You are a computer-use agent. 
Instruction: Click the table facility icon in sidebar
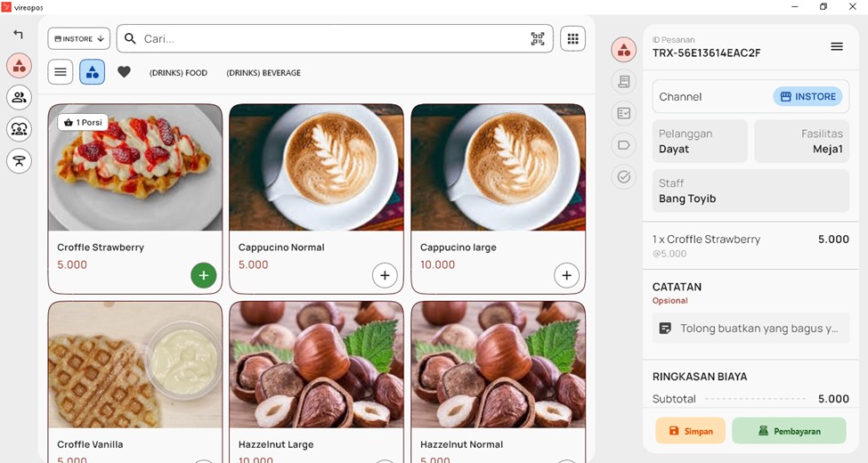pyautogui.click(x=19, y=160)
